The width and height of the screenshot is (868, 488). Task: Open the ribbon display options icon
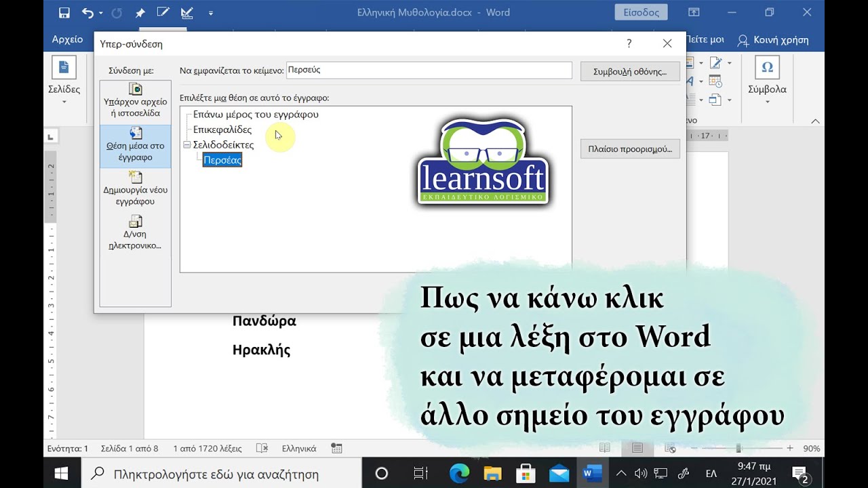(694, 12)
